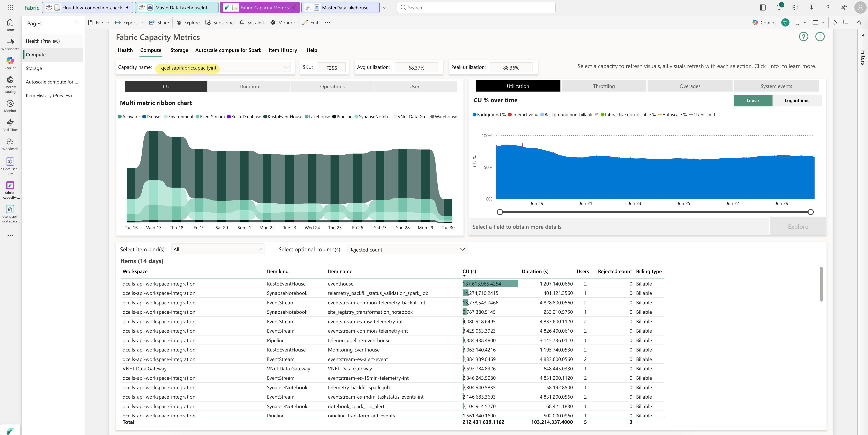Click the Subscribe button
Image resolution: width=868 pixels, height=435 pixels.
tap(219, 23)
